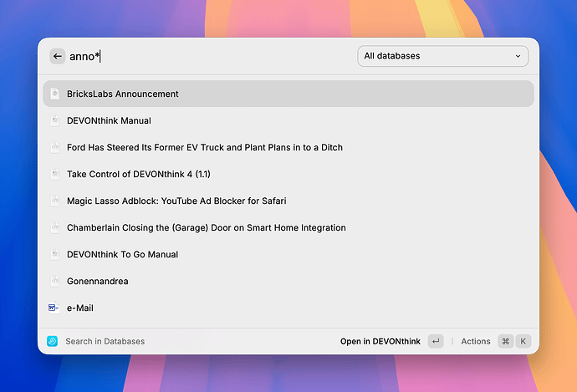Image resolution: width=577 pixels, height=392 pixels.
Task: Click the Word document icon for e-Mail
Action: 54,308
